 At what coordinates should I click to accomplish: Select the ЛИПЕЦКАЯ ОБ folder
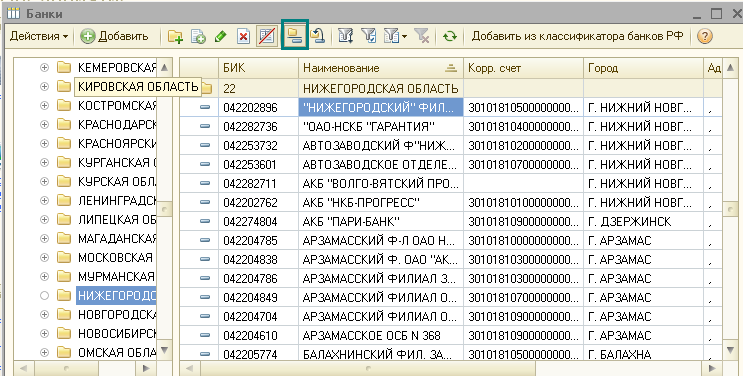point(117,220)
